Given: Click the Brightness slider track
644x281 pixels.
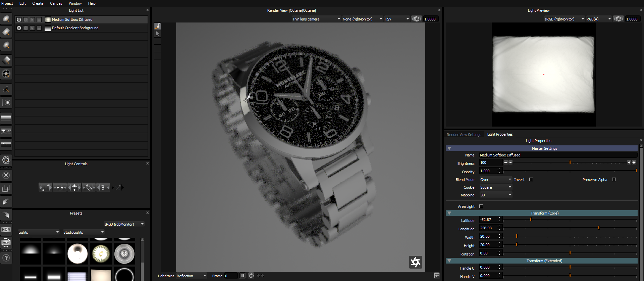Looking at the screenshot, I should tap(570, 162).
